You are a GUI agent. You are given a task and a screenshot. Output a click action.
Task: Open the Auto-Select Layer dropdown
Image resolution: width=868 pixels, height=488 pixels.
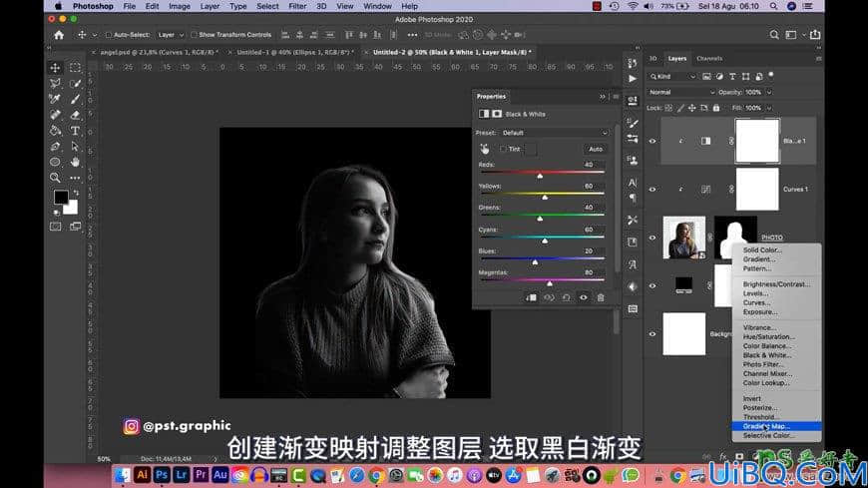[170, 35]
